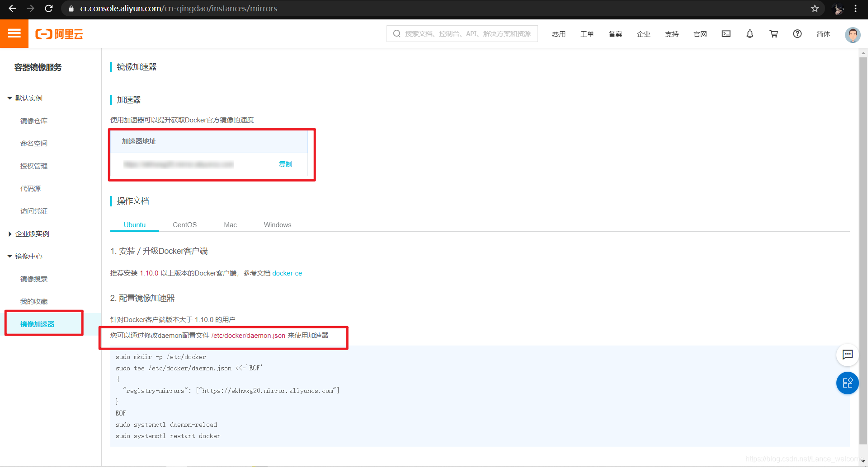Open the 工单 top menu
The image size is (868, 467).
point(587,34)
